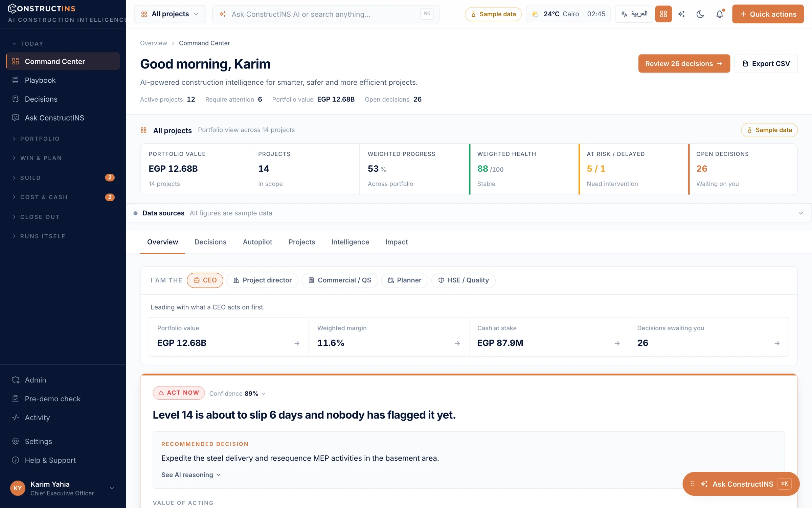Open Settings from the sidebar
The height and width of the screenshot is (508, 812).
pyautogui.click(x=63, y=441)
